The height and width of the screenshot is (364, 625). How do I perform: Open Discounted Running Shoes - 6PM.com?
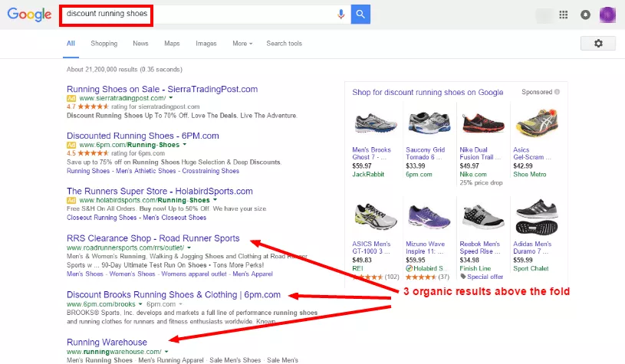(x=143, y=136)
